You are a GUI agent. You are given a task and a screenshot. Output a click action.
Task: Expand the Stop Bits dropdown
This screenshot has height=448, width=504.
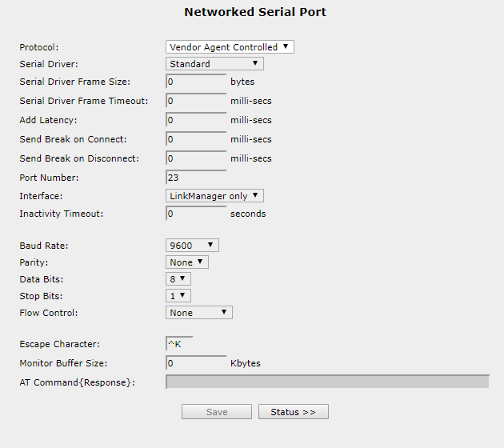178,295
